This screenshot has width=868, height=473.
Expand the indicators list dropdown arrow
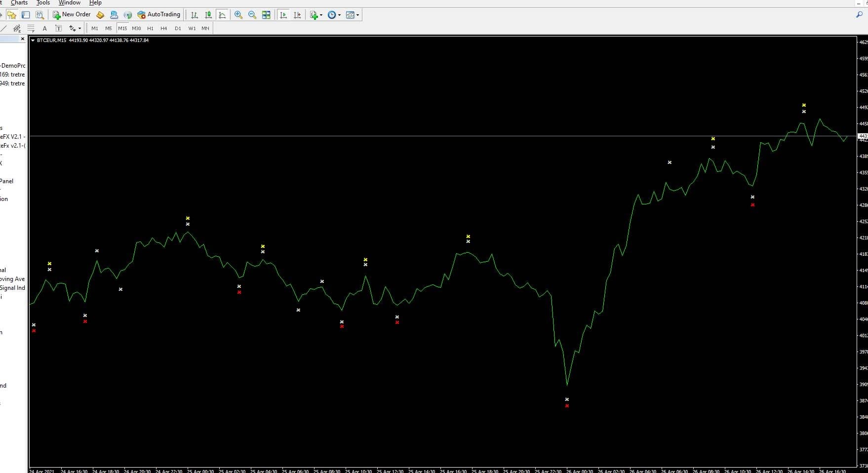click(x=321, y=15)
